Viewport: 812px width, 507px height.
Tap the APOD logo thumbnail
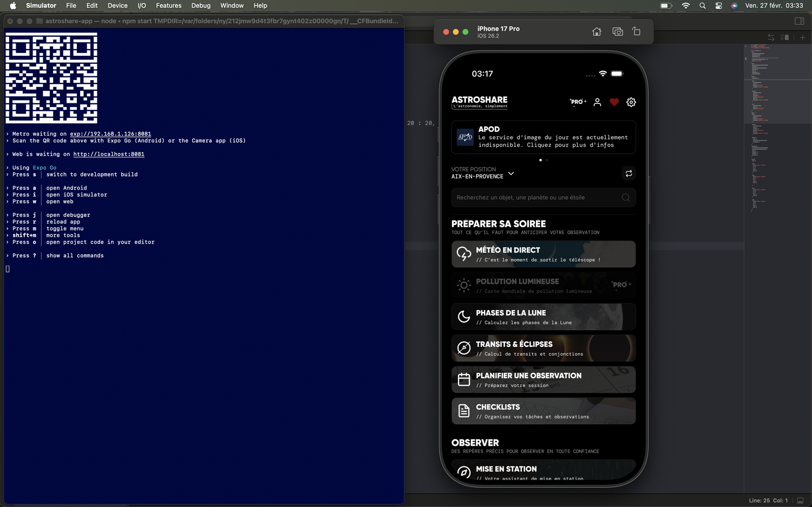tap(465, 137)
